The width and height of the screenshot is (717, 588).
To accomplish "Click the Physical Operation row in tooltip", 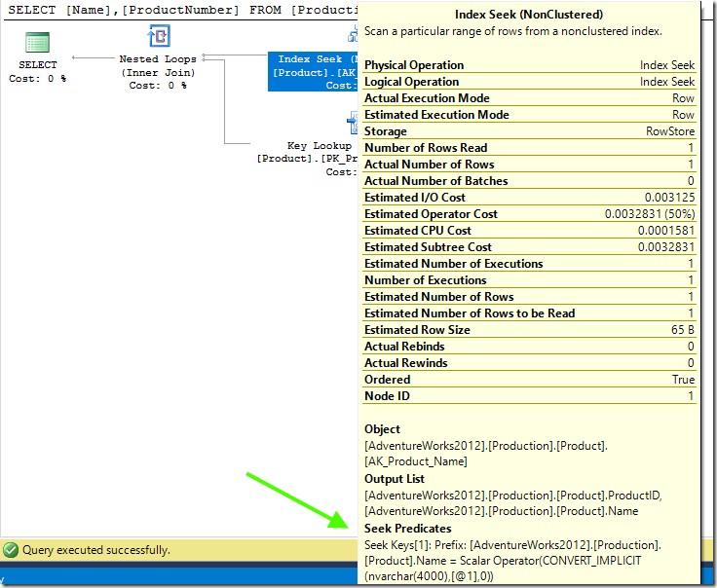I will [529, 65].
